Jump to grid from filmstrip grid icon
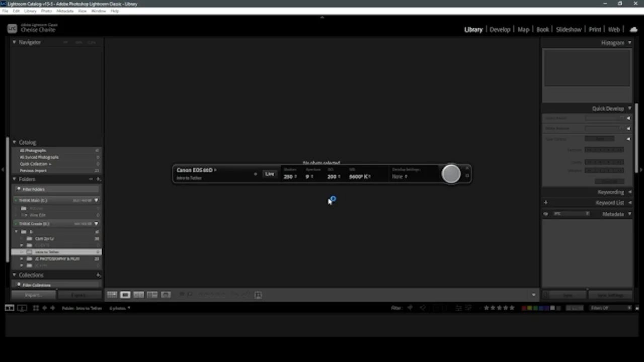The height and width of the screenshot is (362, 644). pos(36,308)
